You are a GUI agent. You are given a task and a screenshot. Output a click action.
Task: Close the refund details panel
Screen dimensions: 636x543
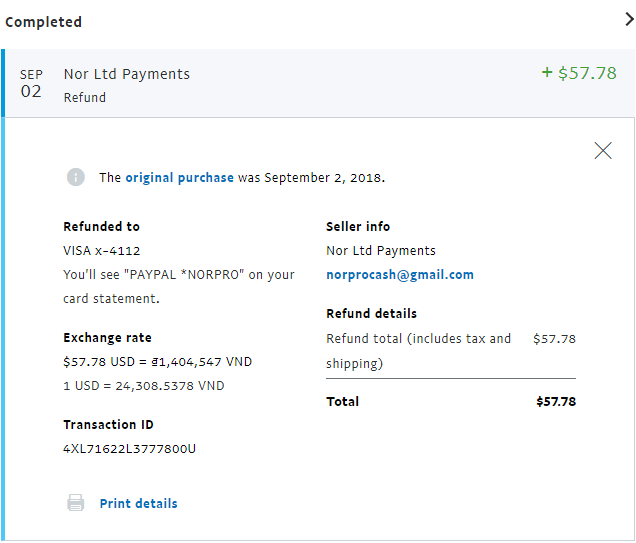(603, 151)
